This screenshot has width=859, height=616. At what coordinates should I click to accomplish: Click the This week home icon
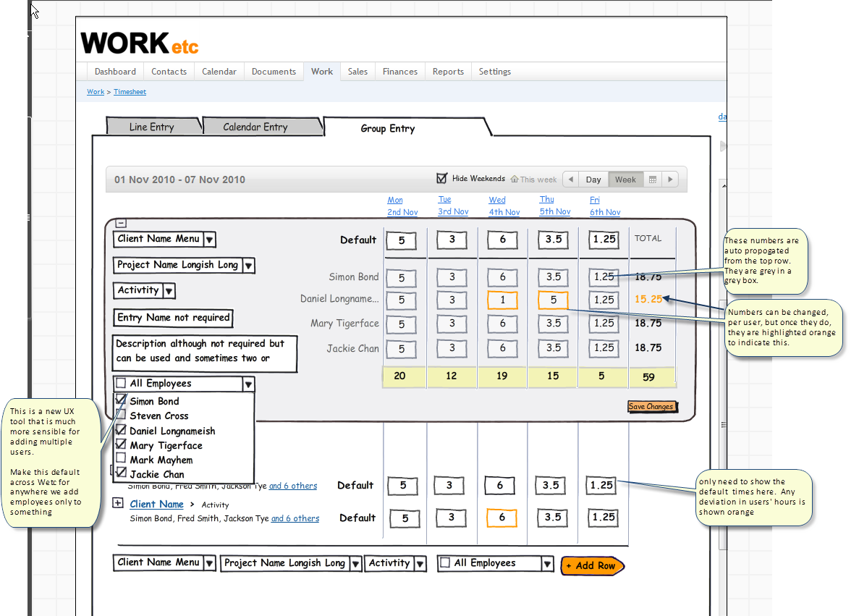(x=515, y=180)
